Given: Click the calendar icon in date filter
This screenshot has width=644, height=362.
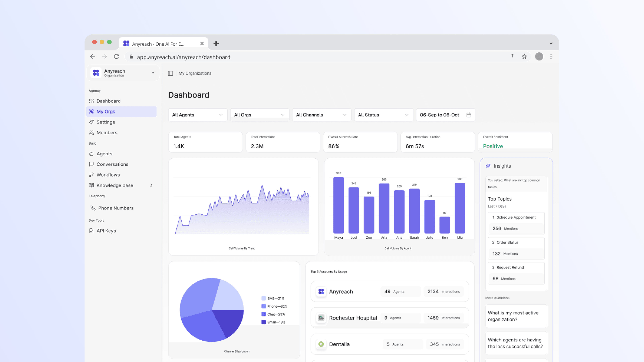Looking at the screenshot, I should pyautogui.click(x=469, y=115).
